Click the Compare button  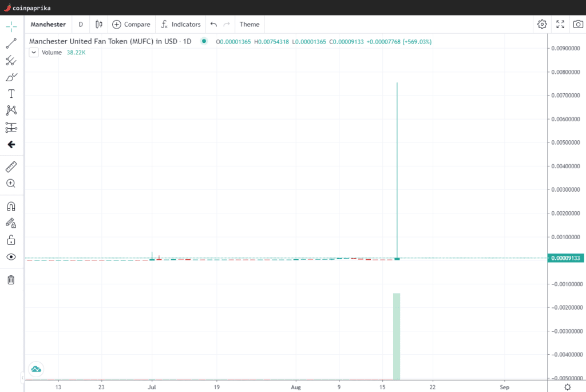pyautogui.click(x=131, y=24)
